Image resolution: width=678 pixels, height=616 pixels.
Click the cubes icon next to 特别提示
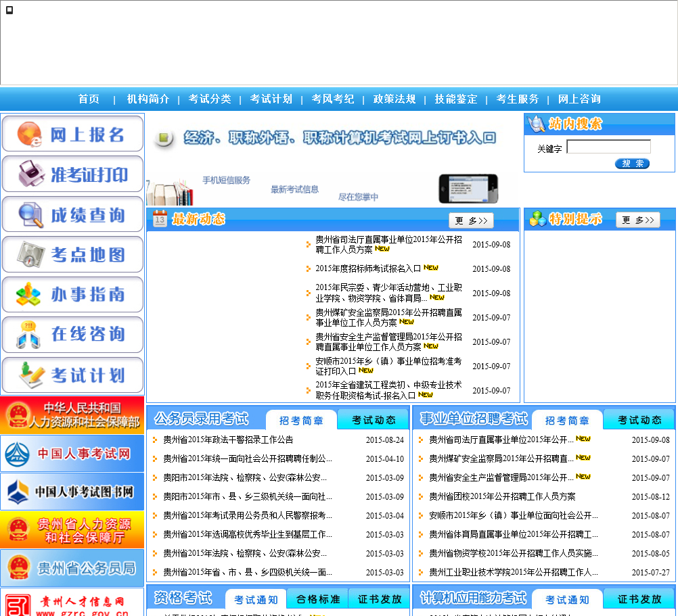point(538,219)
